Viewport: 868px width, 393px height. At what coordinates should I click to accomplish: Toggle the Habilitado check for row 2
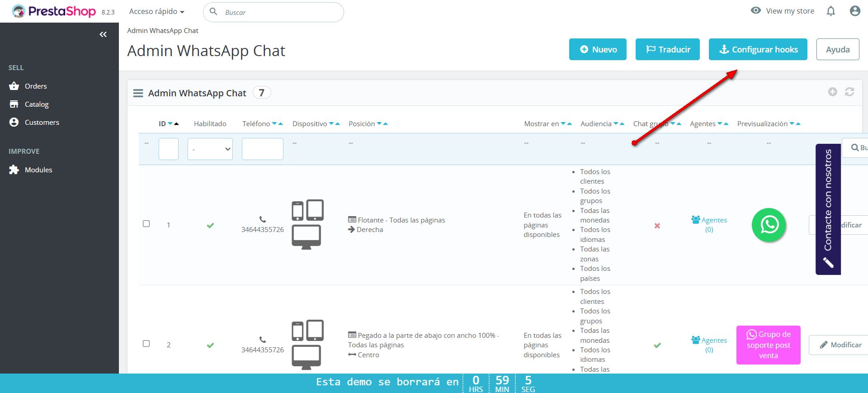pyautogui.click(x=210, y=346)
